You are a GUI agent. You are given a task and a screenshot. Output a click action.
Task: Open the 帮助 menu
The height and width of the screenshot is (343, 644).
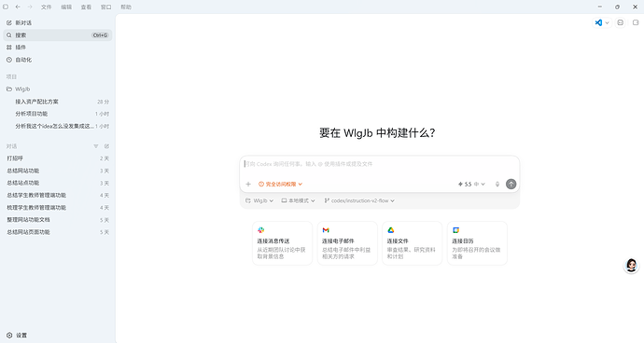coord(126,7)
